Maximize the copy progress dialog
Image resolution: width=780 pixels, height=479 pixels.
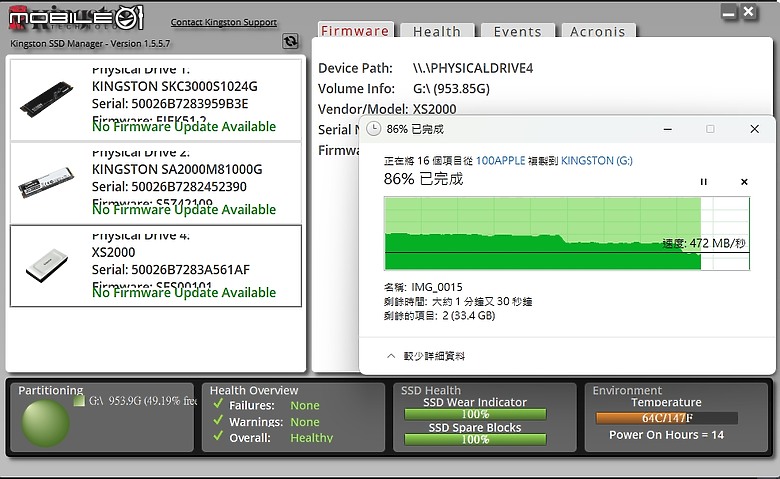[710, 129]
